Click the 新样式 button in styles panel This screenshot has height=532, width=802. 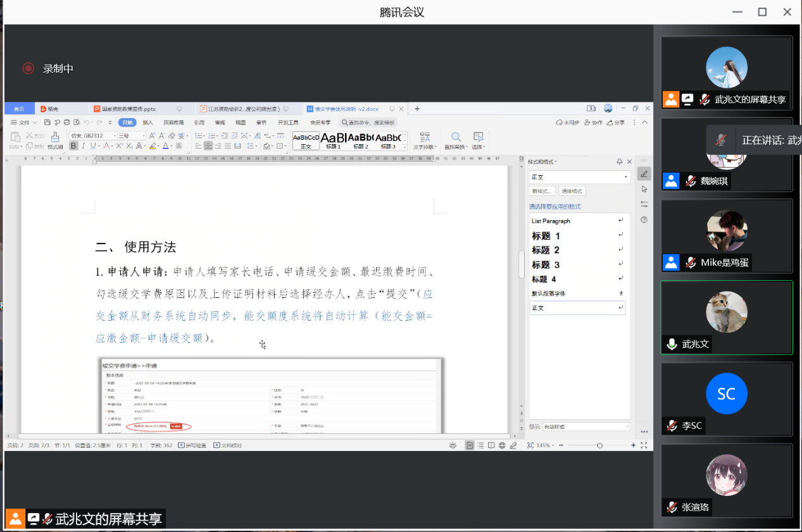pyautogui.click(x=542, y=191)
